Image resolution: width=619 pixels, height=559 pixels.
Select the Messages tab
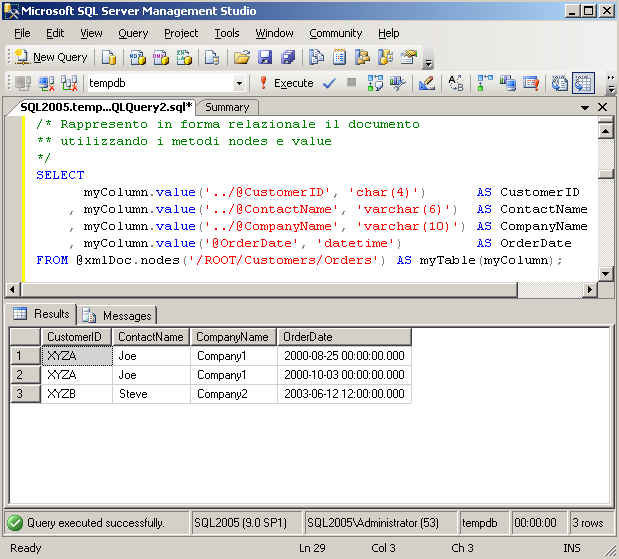117,315
